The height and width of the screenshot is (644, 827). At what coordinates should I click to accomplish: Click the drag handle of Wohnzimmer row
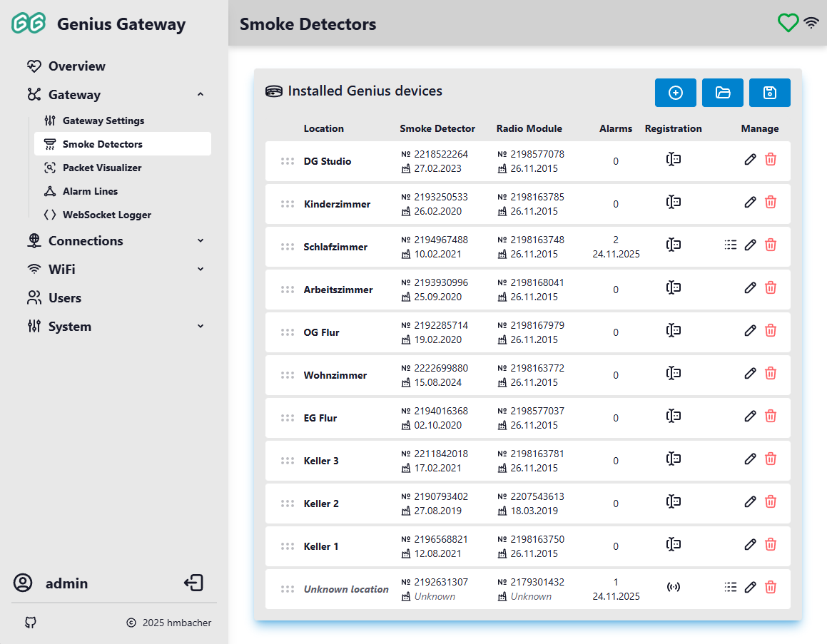pos(288,375)
